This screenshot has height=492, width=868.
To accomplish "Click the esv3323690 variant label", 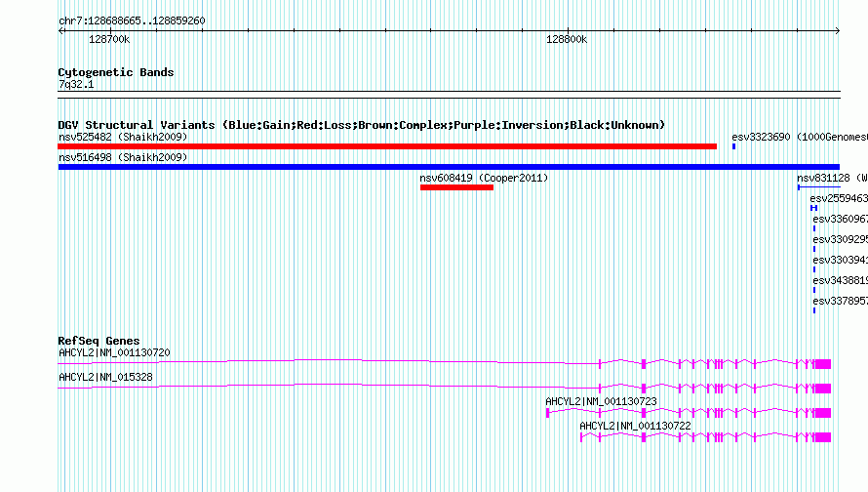I will coord(800,137).
